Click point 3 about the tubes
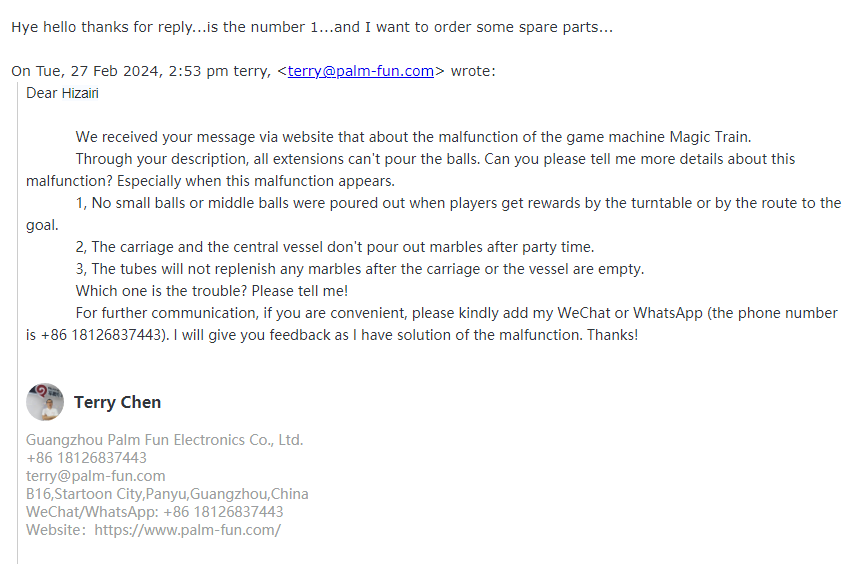855x564 pixels. (x=360, y=269)
